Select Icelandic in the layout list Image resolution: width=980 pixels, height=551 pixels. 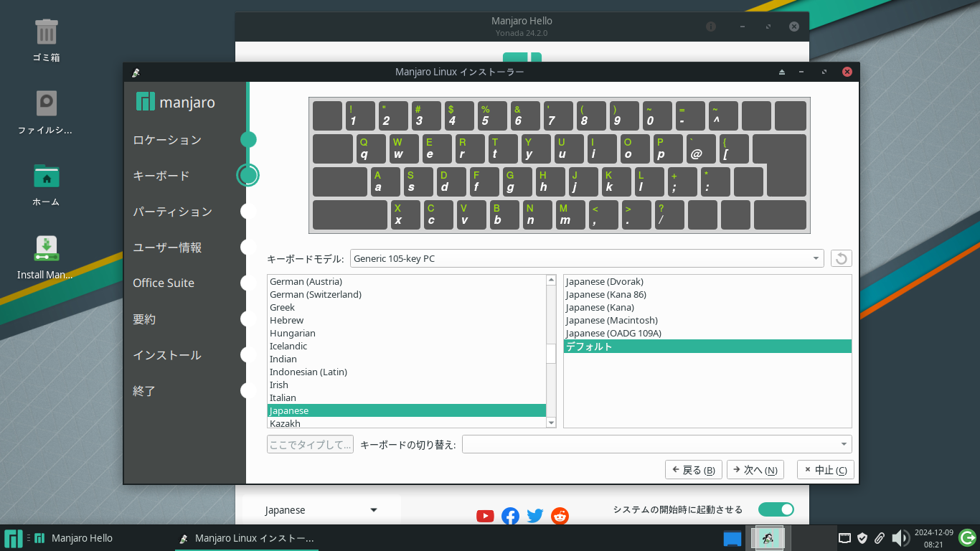407,346
